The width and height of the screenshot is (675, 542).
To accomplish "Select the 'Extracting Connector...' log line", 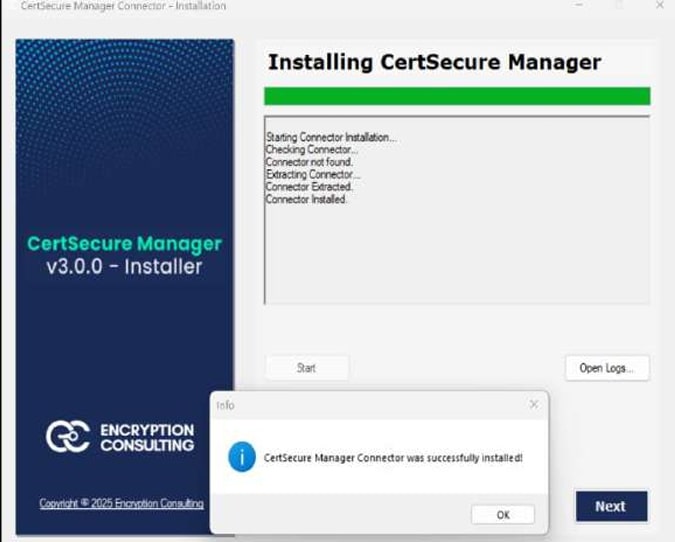I will [313, 174].
